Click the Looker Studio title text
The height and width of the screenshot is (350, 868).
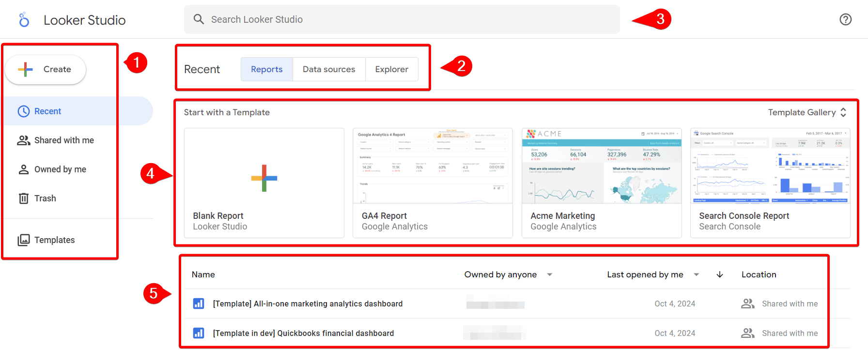(x=85, y=20)
